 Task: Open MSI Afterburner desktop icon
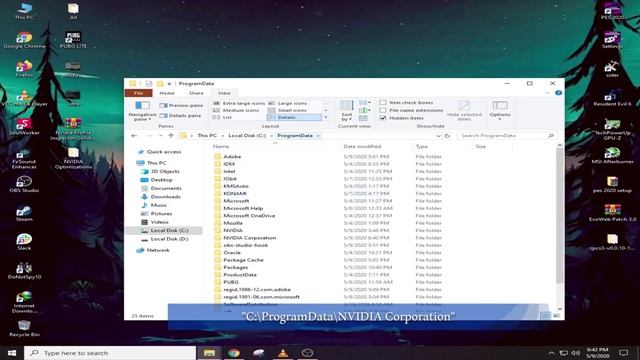pos(612,156)
